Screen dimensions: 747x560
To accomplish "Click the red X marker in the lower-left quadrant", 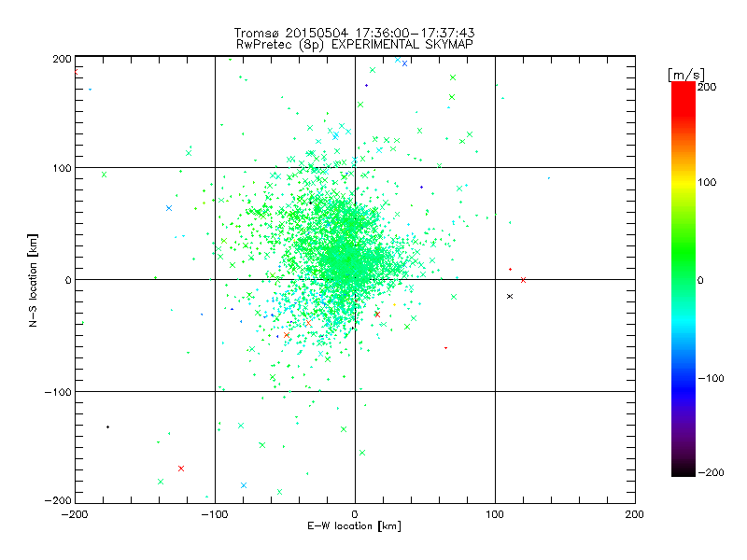I will pos(181,469).
